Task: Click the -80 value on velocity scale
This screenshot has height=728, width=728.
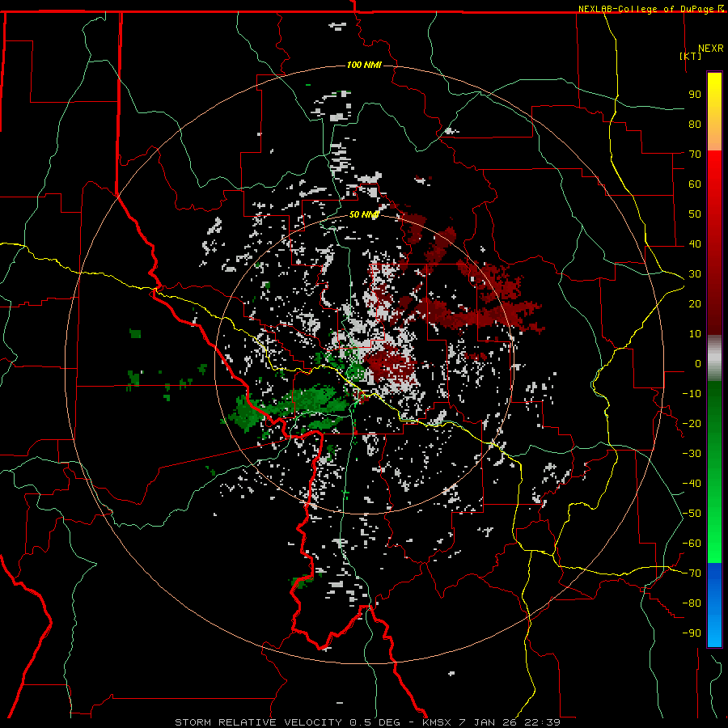Action: pyautogui.click(x=692, y=603)
